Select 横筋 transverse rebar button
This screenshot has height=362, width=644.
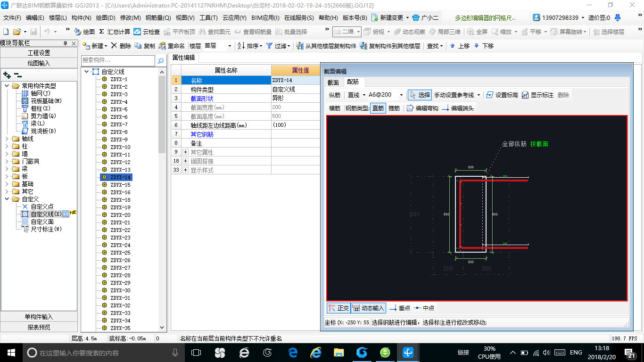[335, 108]
